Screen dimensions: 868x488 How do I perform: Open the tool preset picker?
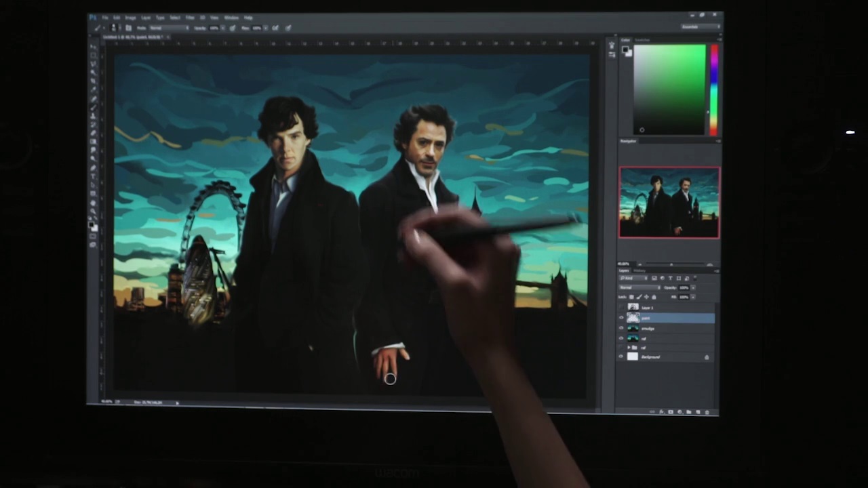click(x=100, y=28)
